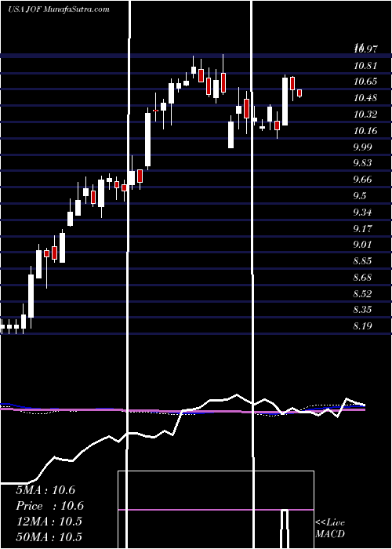Select the 8.35 price axis label
This screenshot has width=392, height=549.
(x=362, y=310)
